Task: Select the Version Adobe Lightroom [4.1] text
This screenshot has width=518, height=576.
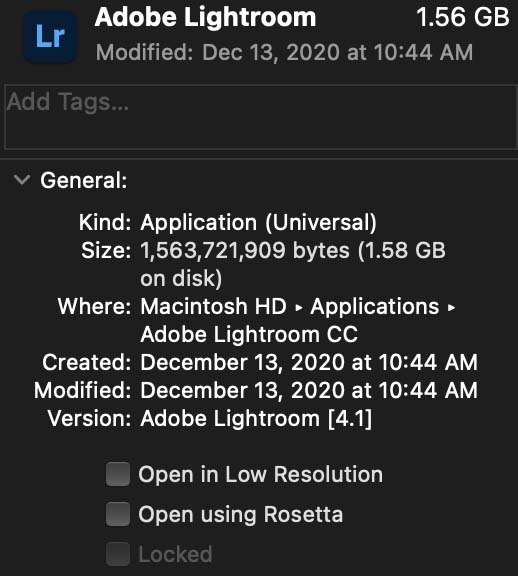Action: pos(256,418)
